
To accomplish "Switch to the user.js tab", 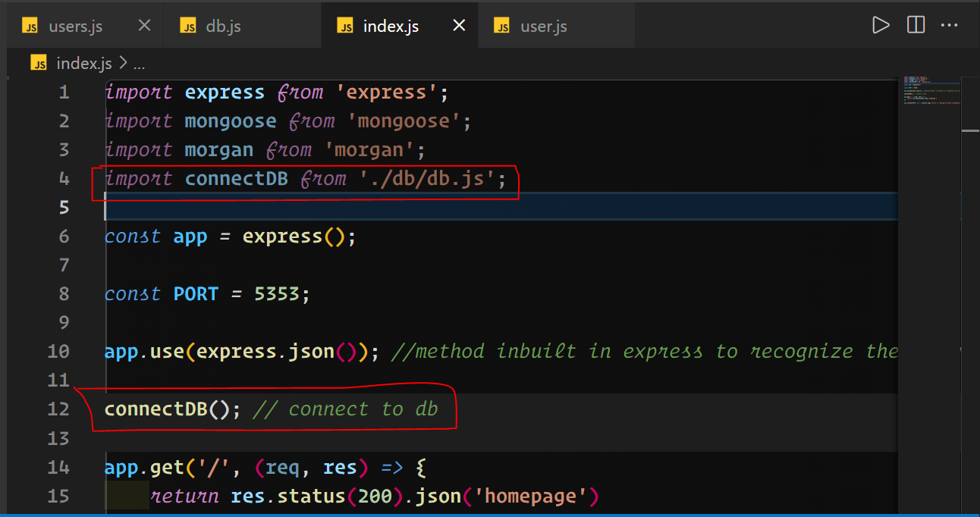I will click(543, 25).
